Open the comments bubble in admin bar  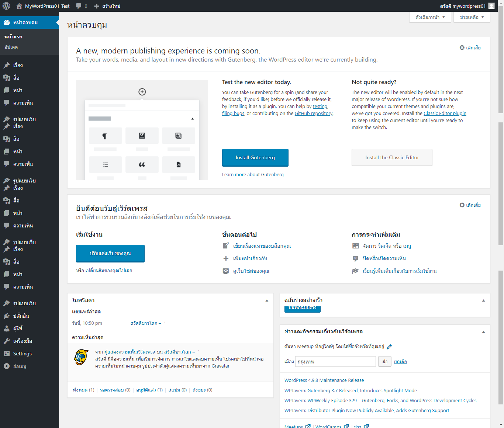click(x=82, y=6)
